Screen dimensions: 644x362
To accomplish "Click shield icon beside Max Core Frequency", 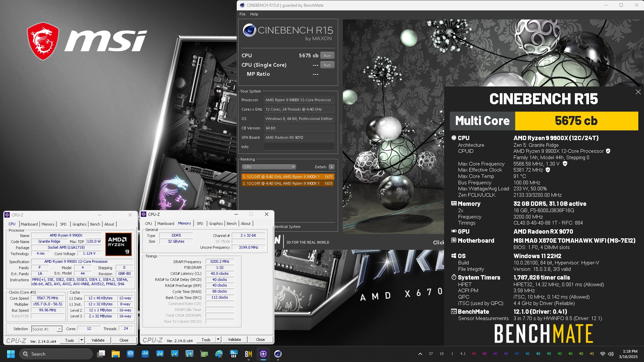I will 565,164.
